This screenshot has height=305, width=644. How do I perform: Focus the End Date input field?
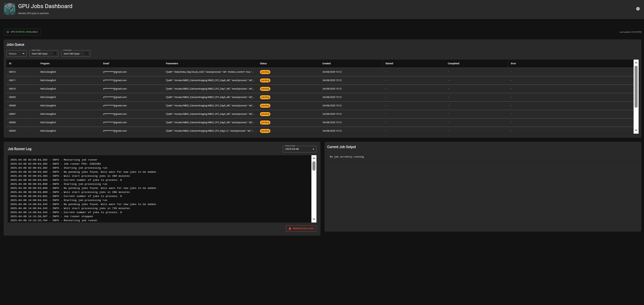[76, 54]
